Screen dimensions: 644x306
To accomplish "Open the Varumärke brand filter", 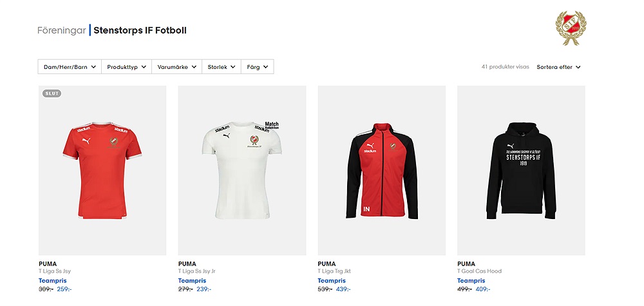I will 176,67.
